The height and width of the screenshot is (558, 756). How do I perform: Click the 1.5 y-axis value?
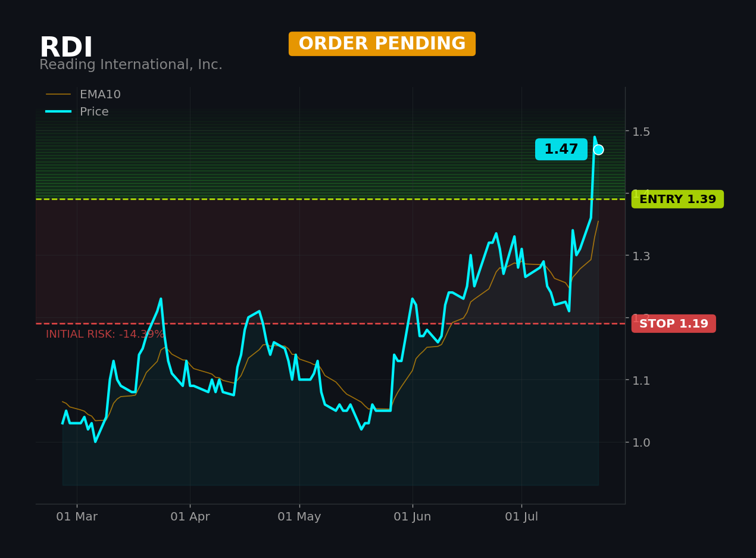(x=641, y=131)
